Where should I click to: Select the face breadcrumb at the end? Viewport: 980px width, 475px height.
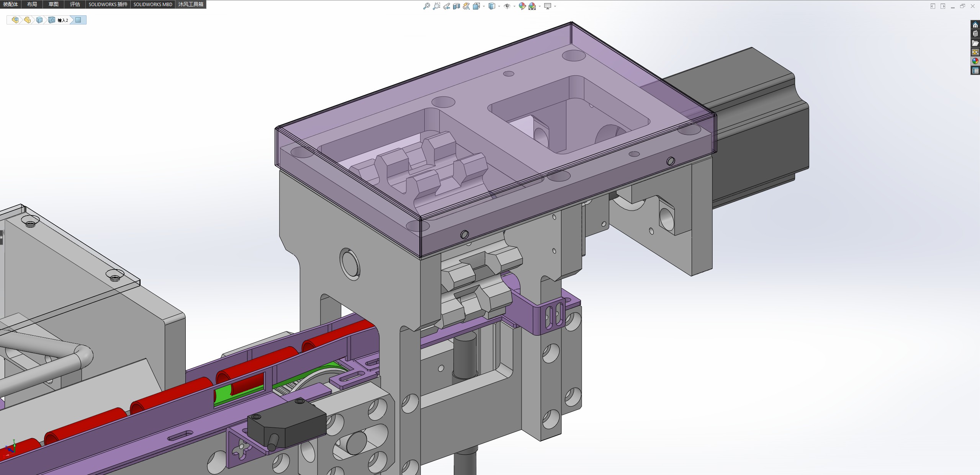(79, 20)
